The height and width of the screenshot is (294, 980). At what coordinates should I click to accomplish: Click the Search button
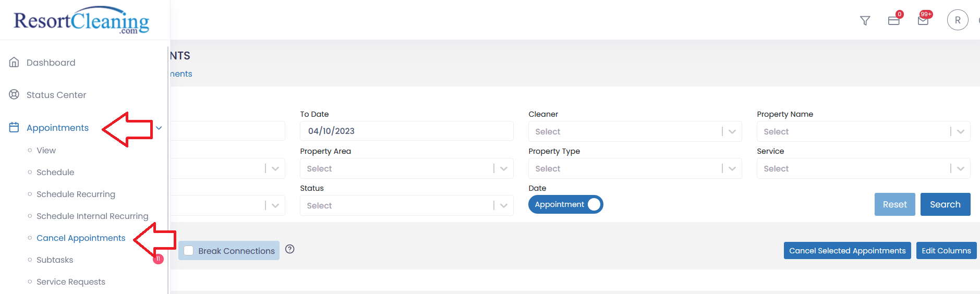coord(945,204)
